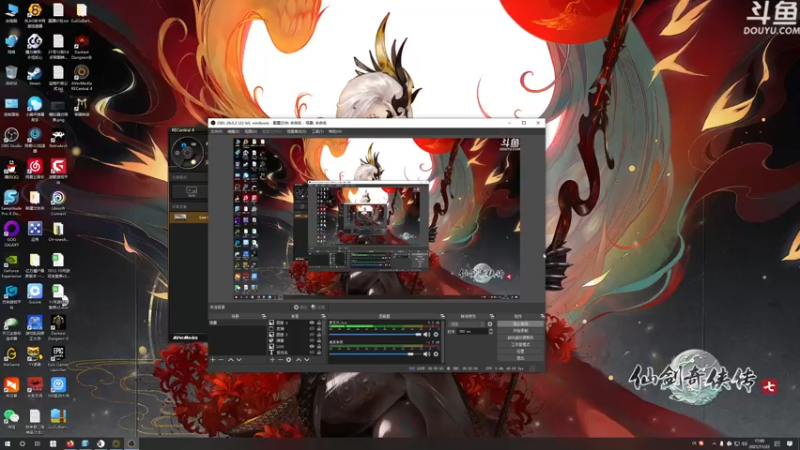This screenshot has width=800, height=450.
Task: Remove the selected scene with minus button
Action: 221,360
